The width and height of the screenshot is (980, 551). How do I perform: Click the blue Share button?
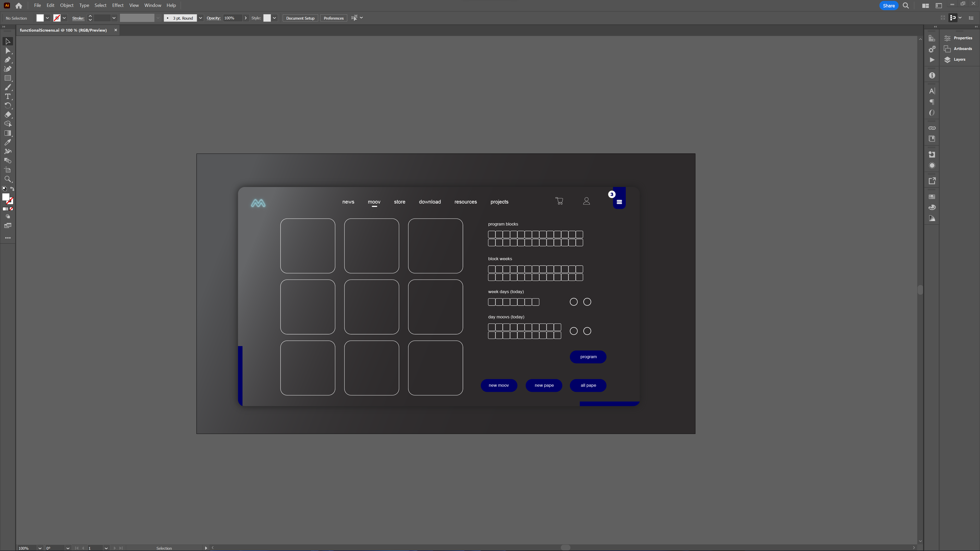click(x=888, y=6)
